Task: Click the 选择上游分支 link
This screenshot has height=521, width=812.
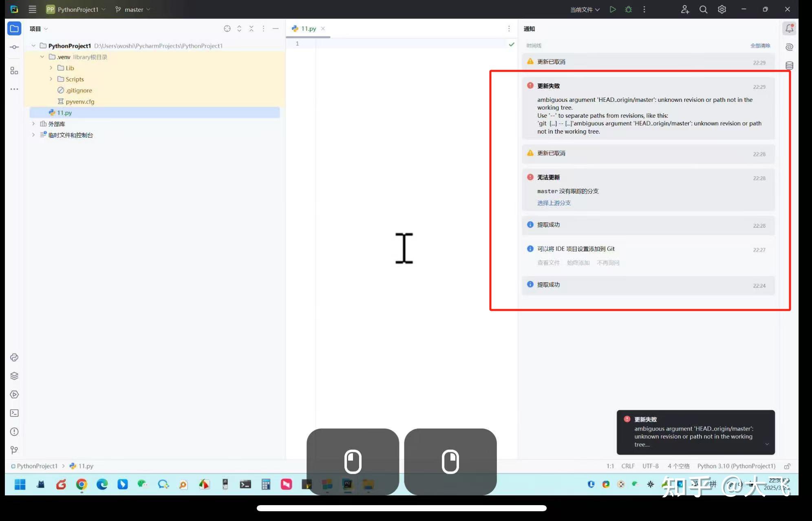Action: click(554, 202)
